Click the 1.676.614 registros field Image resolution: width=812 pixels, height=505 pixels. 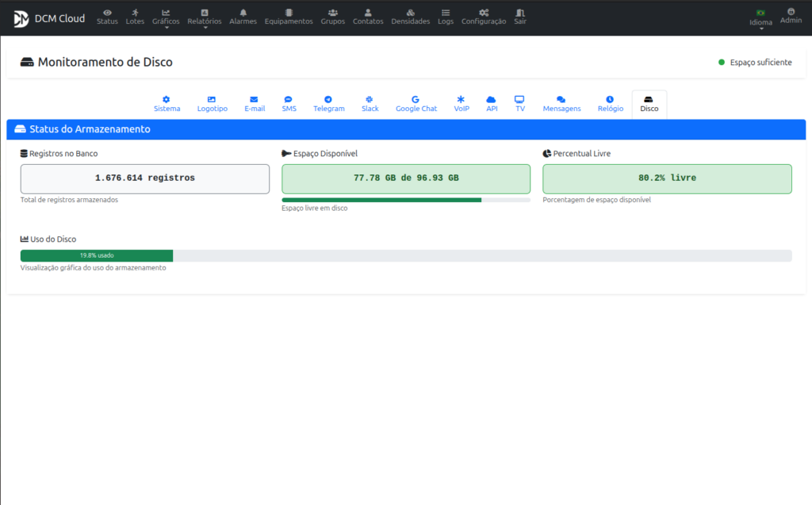tap(144, 178)
